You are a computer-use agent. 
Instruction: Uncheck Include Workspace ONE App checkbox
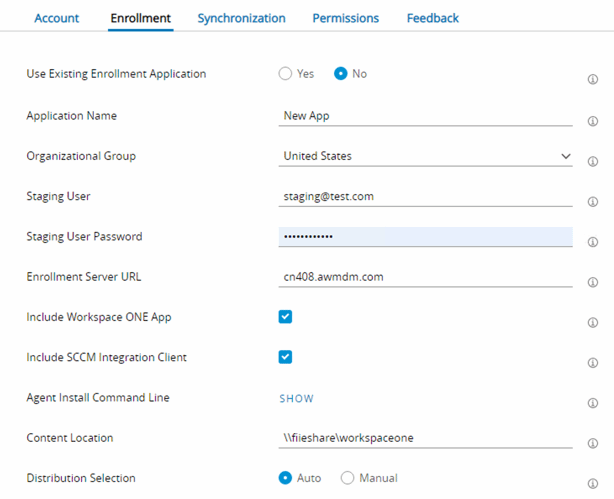coord(285,317)
